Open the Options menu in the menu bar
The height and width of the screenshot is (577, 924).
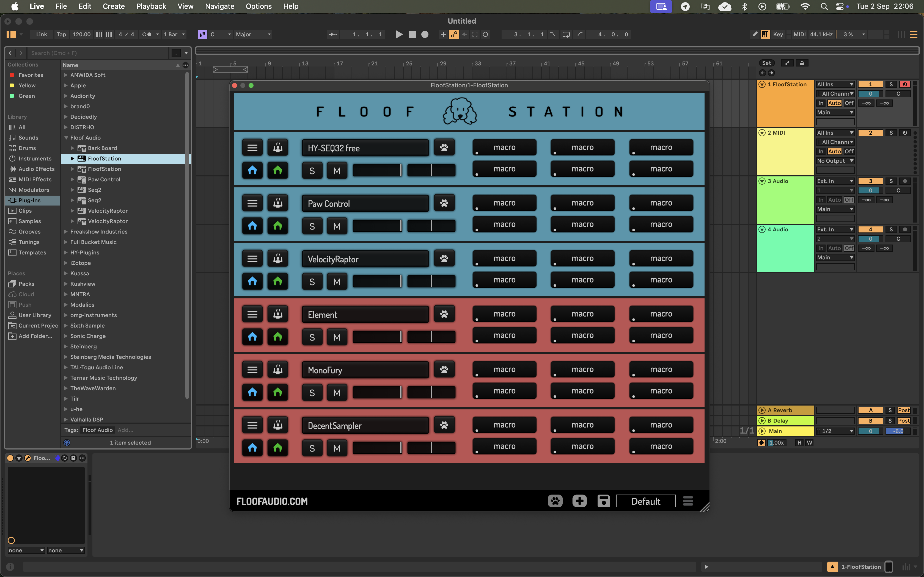click(259, 6)
